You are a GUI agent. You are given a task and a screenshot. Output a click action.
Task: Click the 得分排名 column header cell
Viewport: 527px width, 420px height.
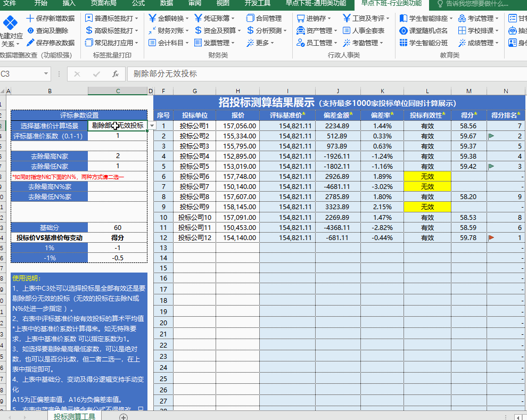(506, 116)
